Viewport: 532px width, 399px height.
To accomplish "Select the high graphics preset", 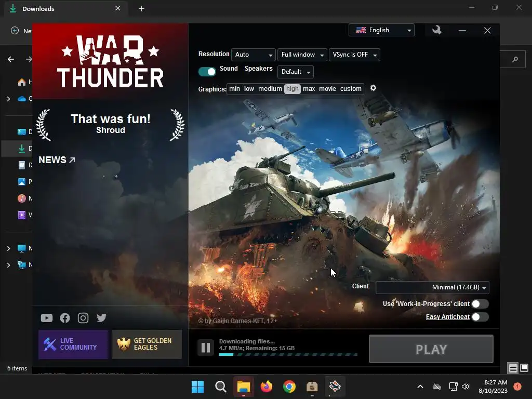I will 292,89.
